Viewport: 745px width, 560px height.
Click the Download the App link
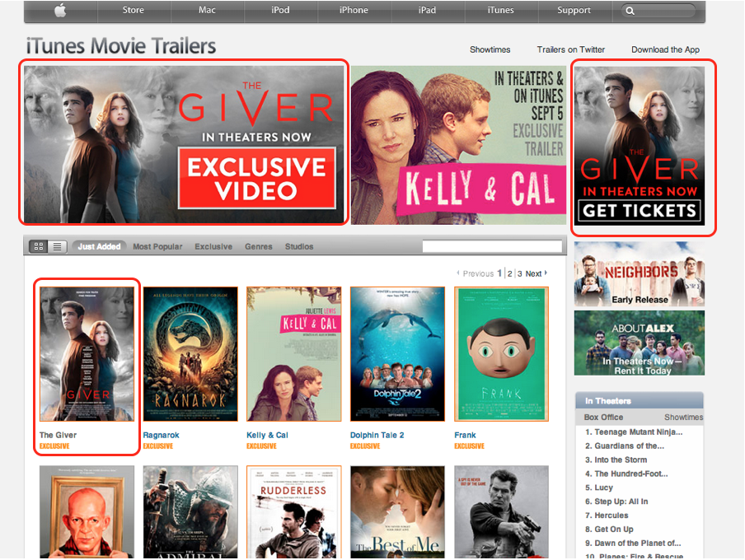665,49
